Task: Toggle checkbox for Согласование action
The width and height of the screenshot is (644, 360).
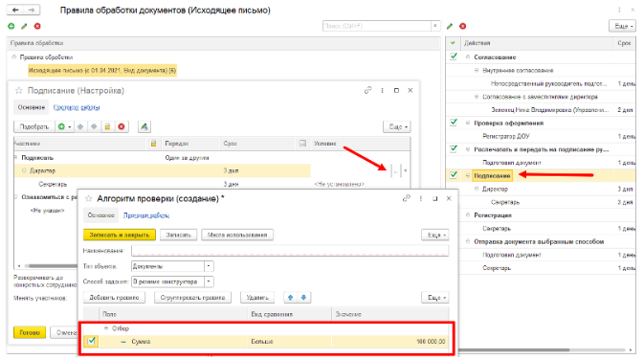Action: [x=454, y=56]
